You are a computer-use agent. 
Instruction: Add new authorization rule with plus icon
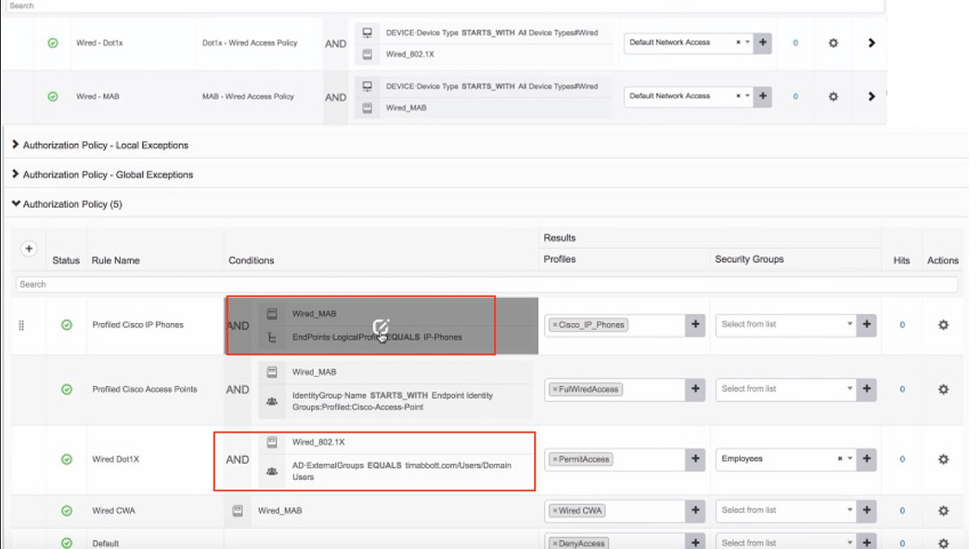pos(28,249)
